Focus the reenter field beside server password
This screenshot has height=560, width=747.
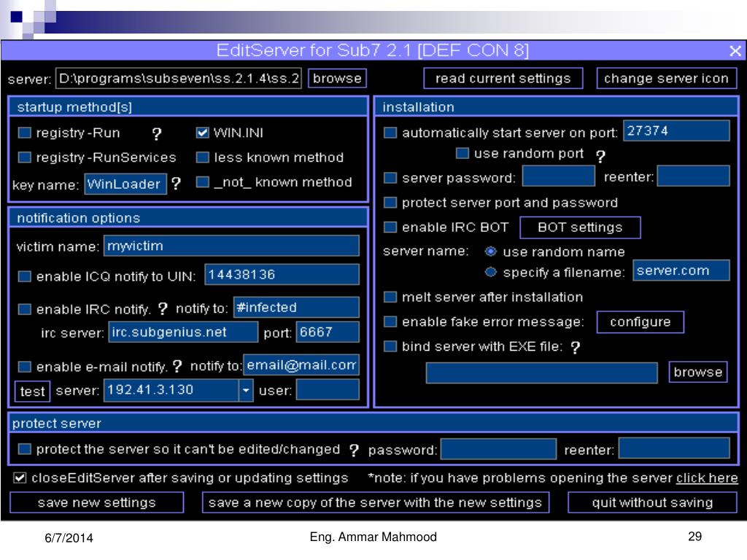694,176
